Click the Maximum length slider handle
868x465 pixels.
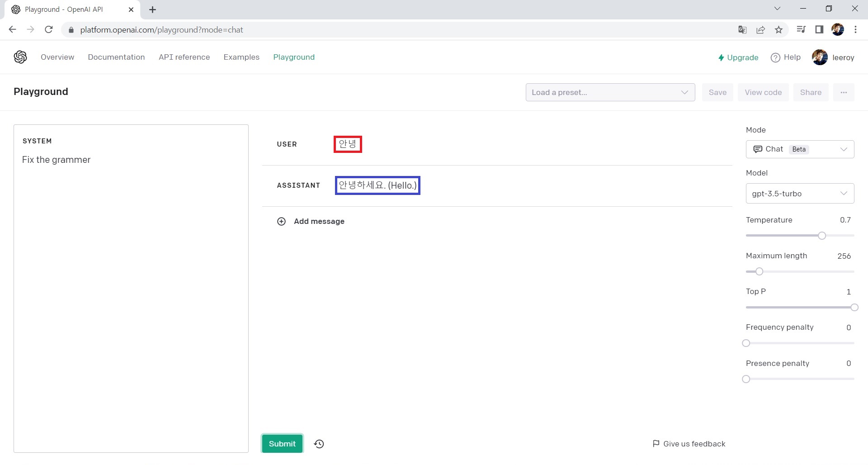pyautogui.click(x=759, y=271)
